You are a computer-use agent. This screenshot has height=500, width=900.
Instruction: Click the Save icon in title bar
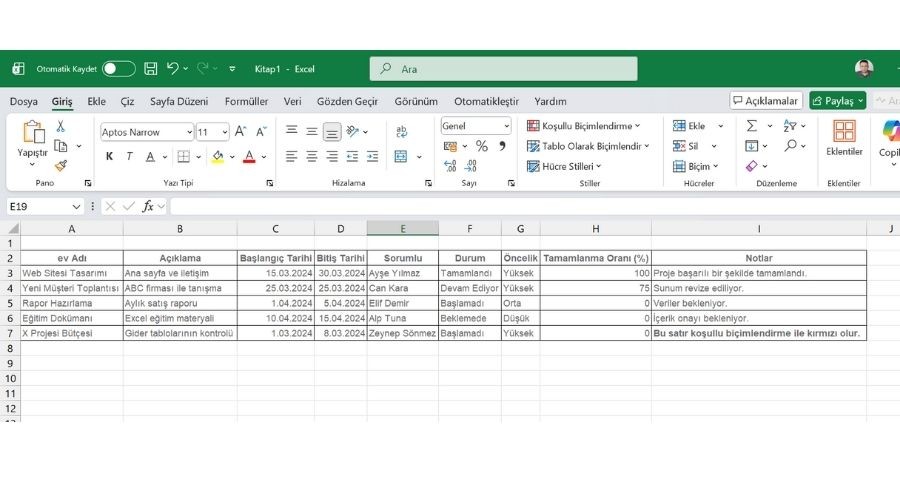pyautogui.click(x=151, y=69)
